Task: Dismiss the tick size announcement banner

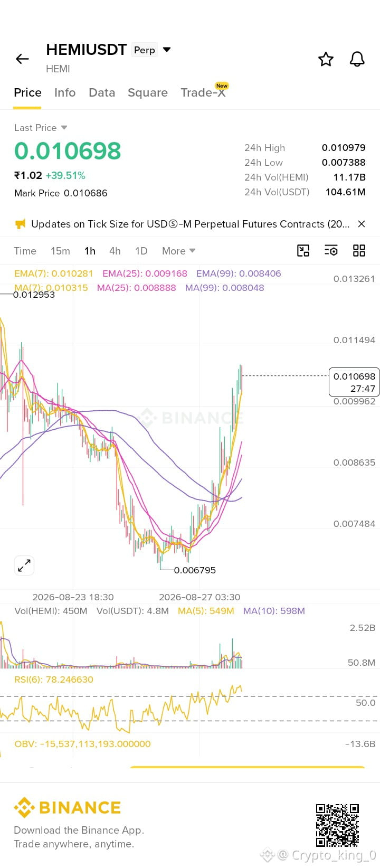Action: pyautogui.click(x=362, y=224)
